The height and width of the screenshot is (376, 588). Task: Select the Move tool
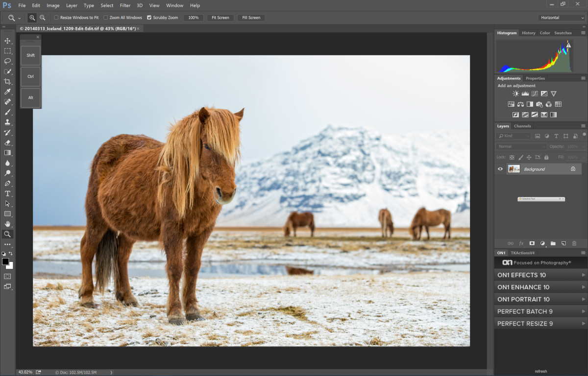[7, 42]
